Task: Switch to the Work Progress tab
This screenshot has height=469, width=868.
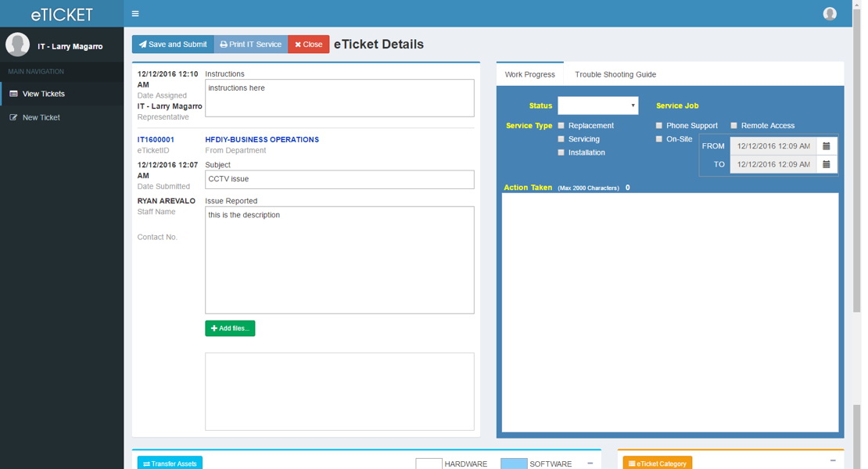Action: pos(529,74)
